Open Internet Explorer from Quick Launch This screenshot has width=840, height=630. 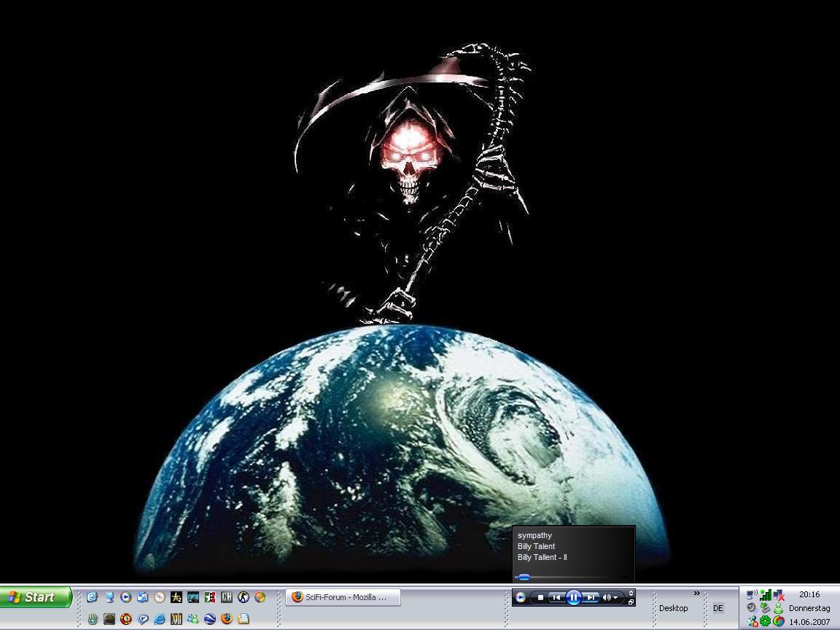(160, 619)
